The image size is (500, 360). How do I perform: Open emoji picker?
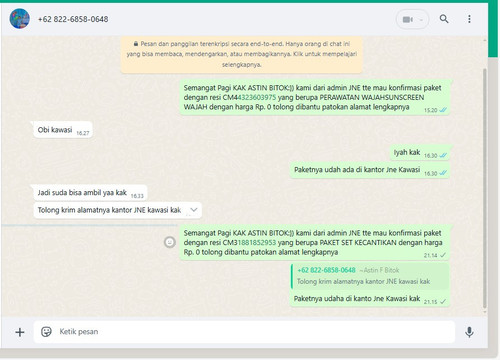tap(46, 332)
